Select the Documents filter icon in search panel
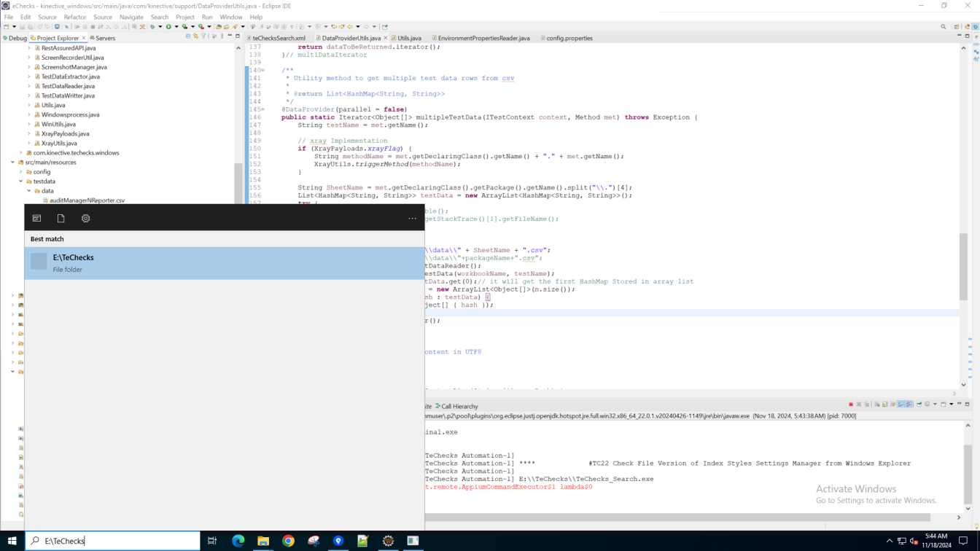This screenshot has width=980, height=551. [61, 218]
